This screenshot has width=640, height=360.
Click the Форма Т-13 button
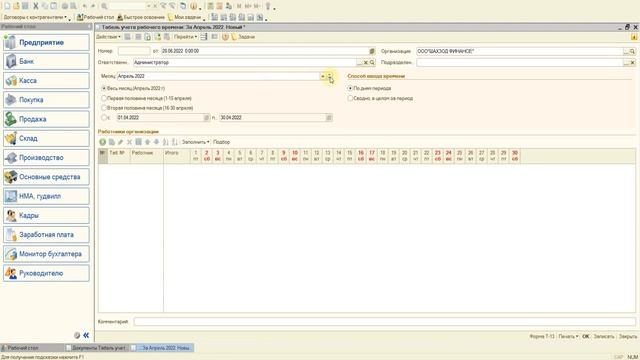[542, 336]
